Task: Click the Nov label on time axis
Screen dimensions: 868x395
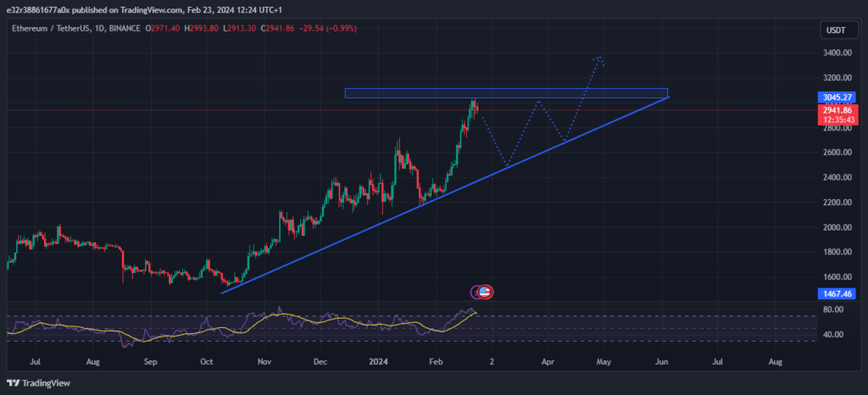Action: tap(264, 361)
